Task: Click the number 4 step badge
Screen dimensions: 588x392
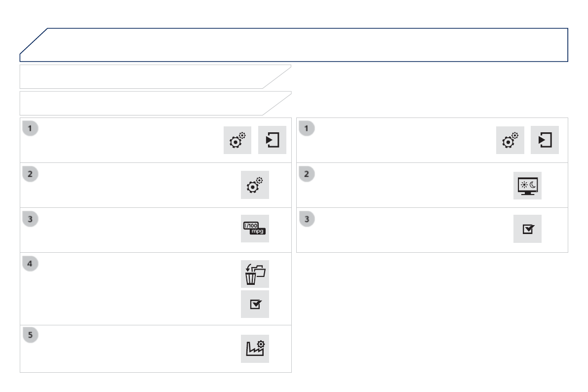Action: click(x=30, y=264)
